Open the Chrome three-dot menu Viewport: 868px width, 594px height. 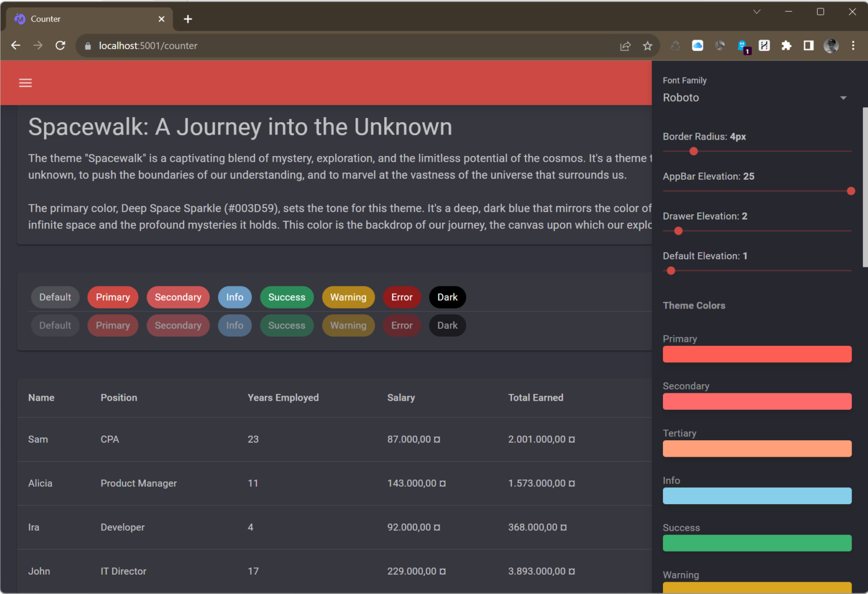[x=853, y=46]
